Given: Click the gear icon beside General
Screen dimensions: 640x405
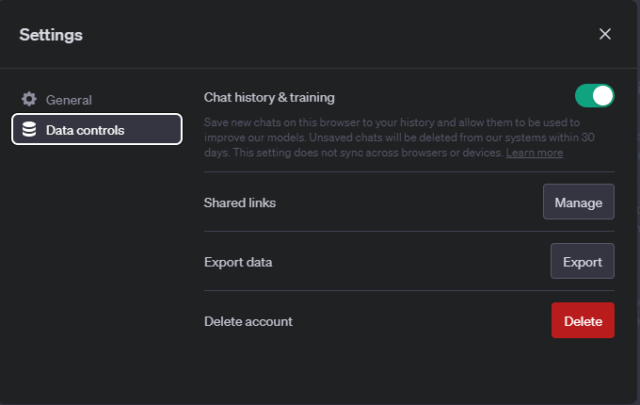Looking at the screenshot, I should click(x=29, y=100).
